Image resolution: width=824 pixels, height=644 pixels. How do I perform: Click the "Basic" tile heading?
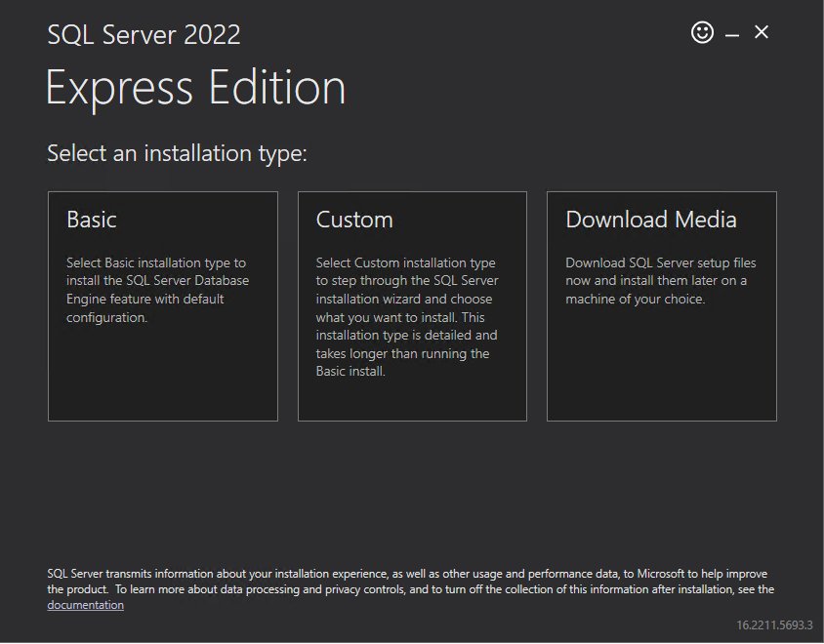(92, 220)
